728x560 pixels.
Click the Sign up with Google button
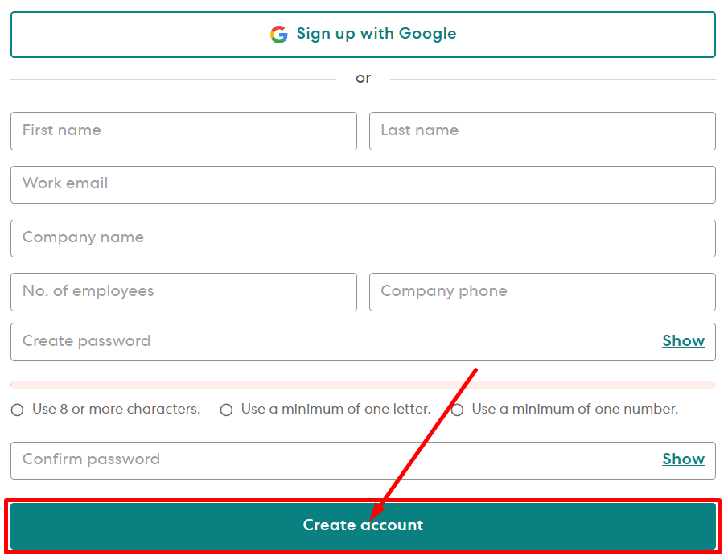[x=363, y=35]
